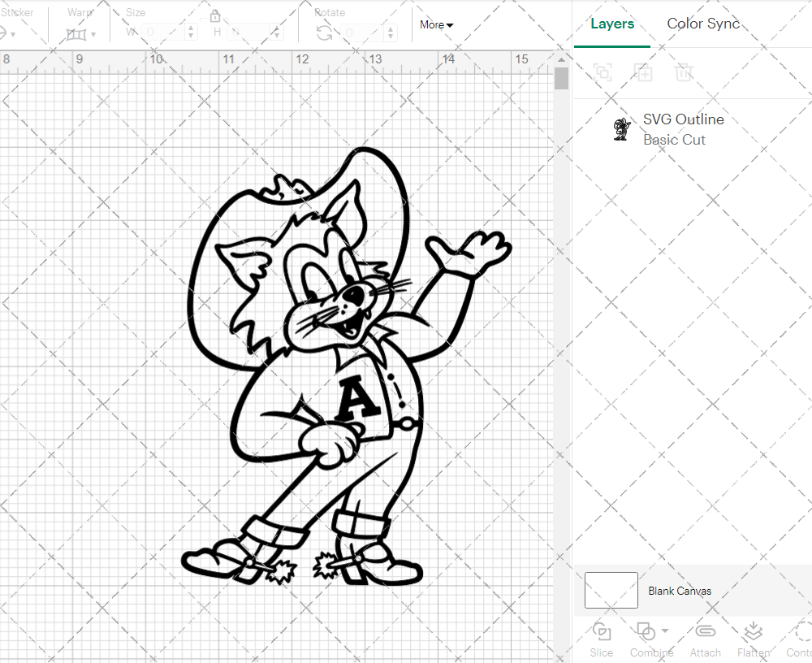Click the delete layer trash icon
The height and width of the screenshot is (663, 812).
point(685,72)
